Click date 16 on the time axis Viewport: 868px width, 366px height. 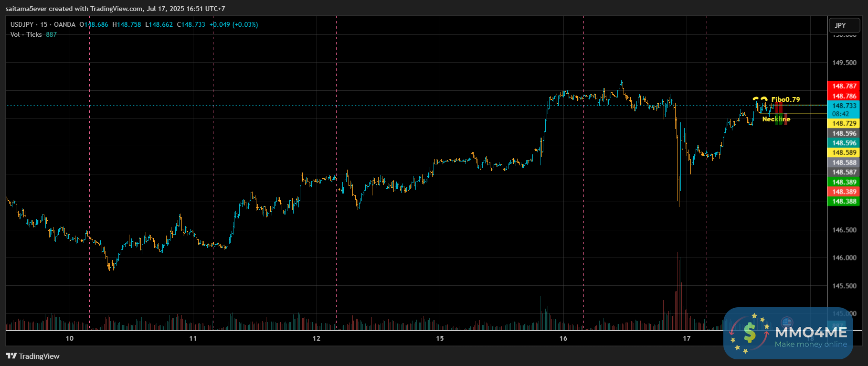click(x=563, y=338)
